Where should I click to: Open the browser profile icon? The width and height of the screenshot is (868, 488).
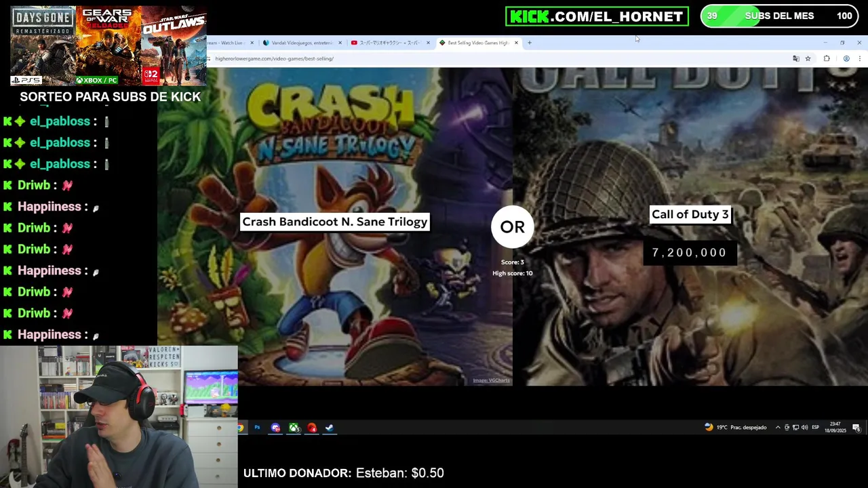tap(846, 58)
